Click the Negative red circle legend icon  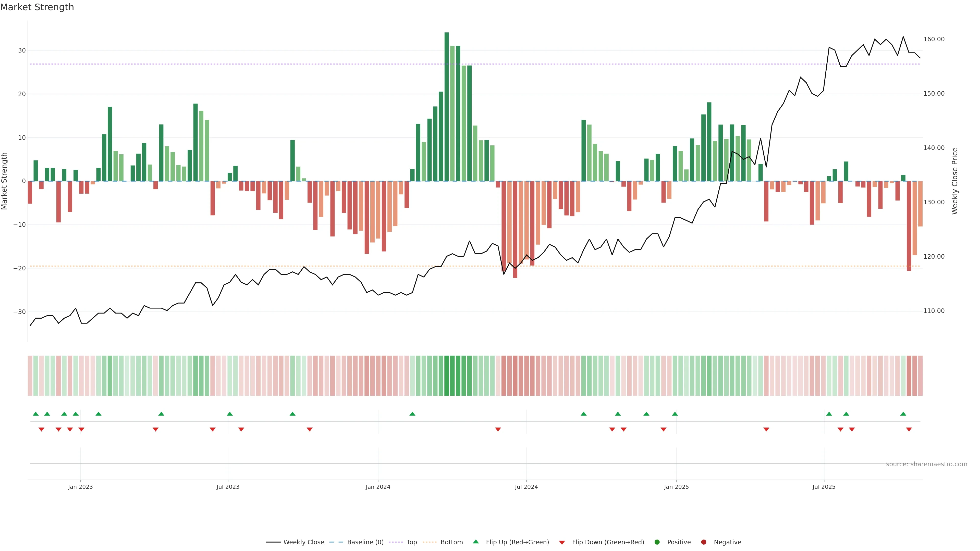pos(703,542)
